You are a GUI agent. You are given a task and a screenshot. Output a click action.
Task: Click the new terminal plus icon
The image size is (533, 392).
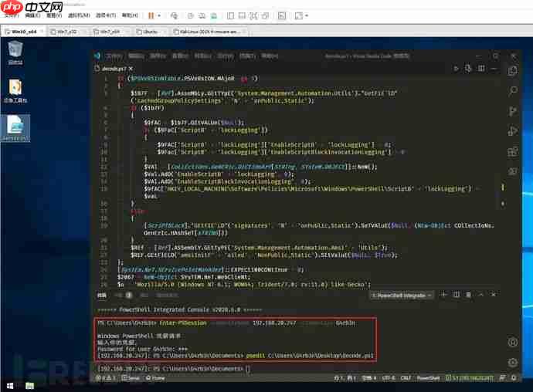tap(443, 295)
